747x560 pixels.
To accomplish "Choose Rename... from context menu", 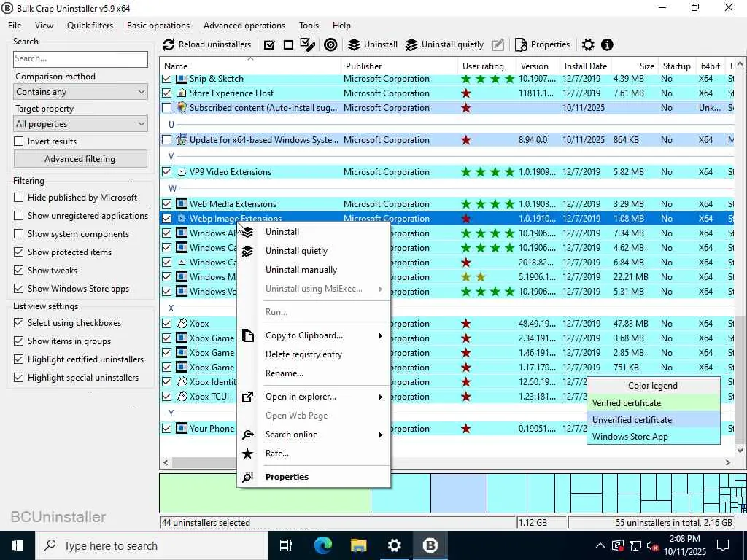I will [x=285, y=373].
